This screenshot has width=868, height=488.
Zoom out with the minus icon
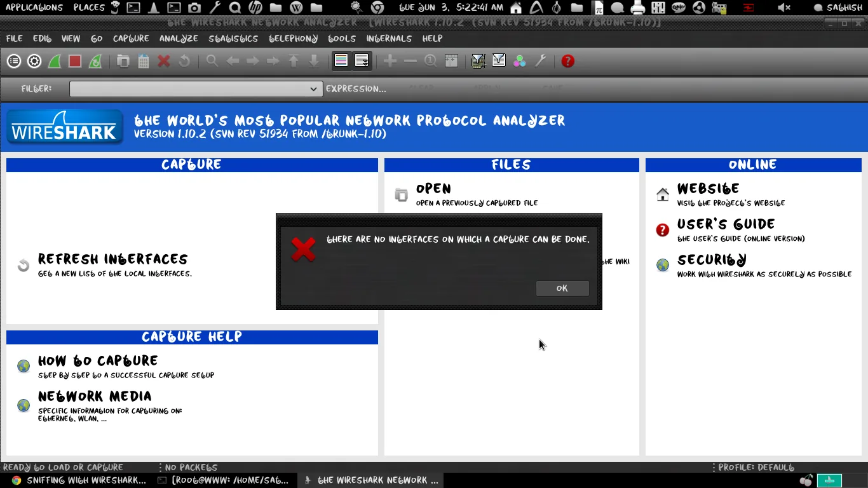point(410,61)
